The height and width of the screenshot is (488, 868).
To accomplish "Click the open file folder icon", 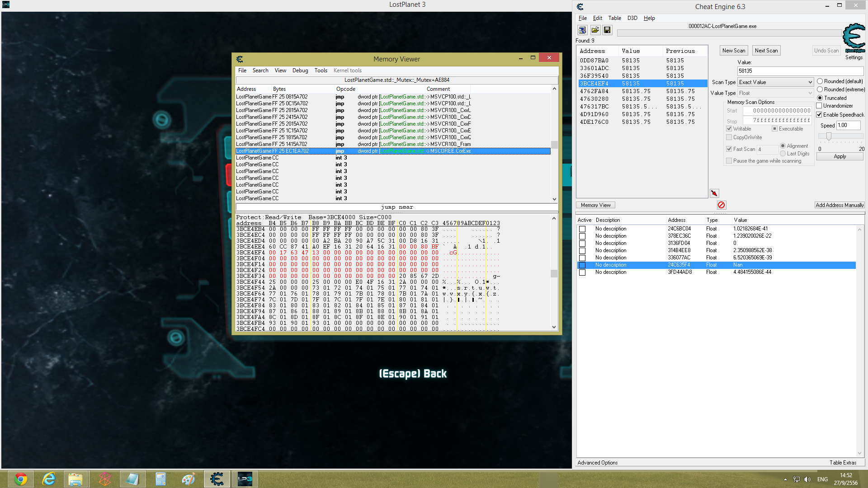I will (x=595, y=30).
